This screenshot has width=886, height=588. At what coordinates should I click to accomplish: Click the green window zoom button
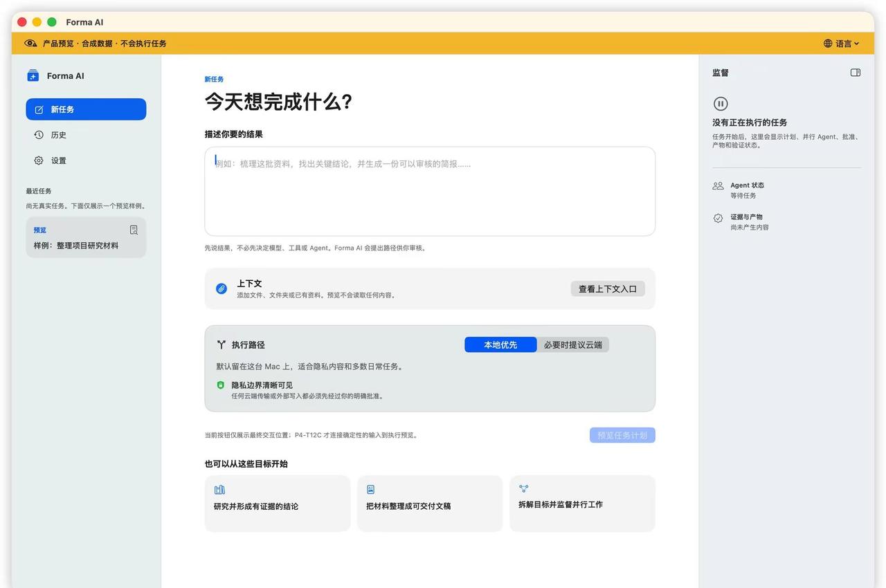pyautogui.click(x=51, y=22)
